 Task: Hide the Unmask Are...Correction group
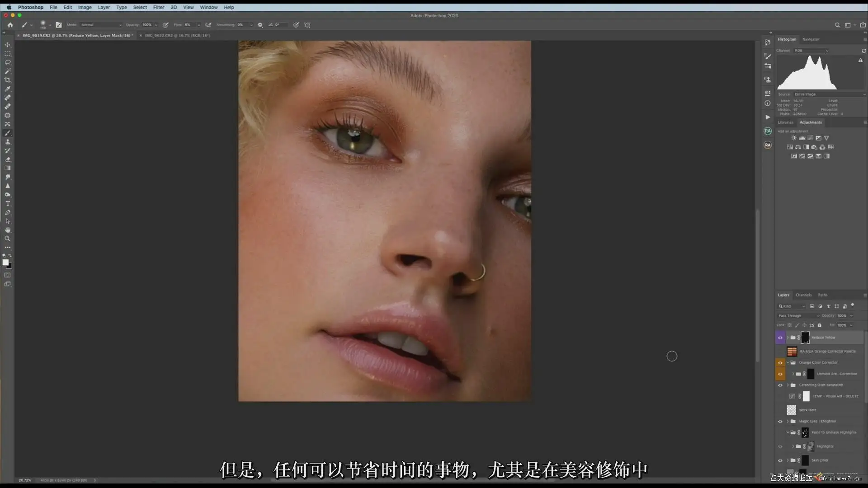(780, 374)
